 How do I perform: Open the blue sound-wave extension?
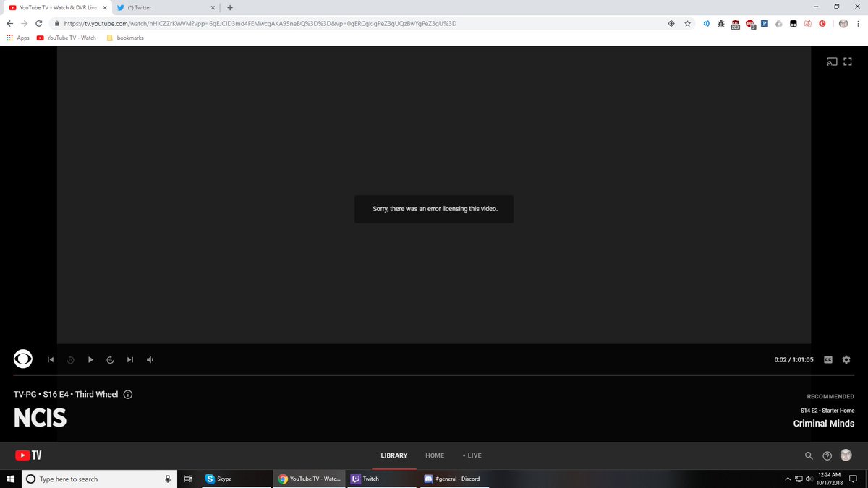coord(707,23)
